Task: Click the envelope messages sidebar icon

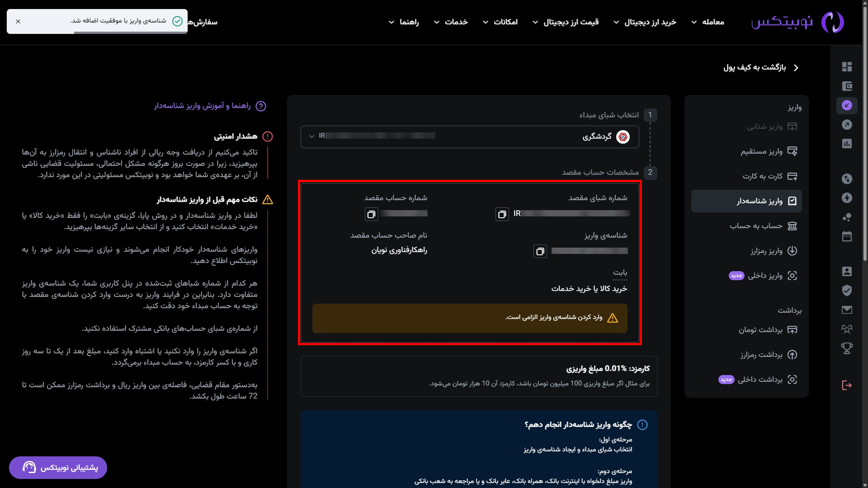Action: 847,310
